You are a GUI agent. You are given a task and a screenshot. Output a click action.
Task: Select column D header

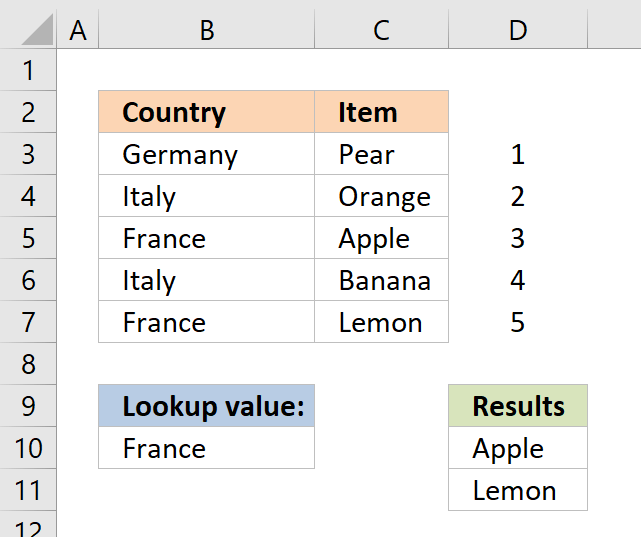point(517,31)
